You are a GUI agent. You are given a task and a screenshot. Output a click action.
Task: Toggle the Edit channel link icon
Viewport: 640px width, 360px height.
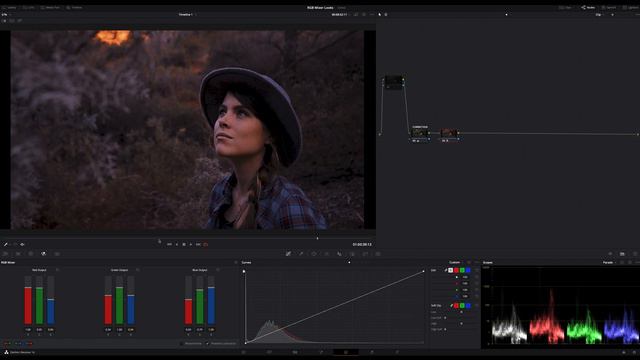click(x=446, y=270)
